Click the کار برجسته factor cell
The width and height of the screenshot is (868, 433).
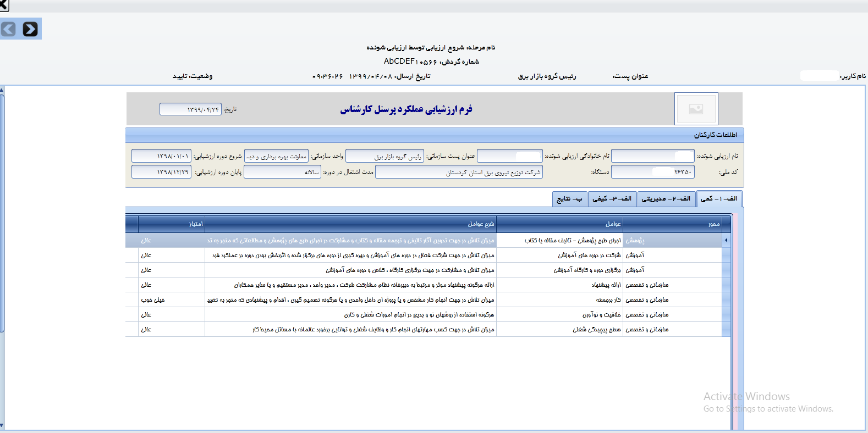click(559, 299)
